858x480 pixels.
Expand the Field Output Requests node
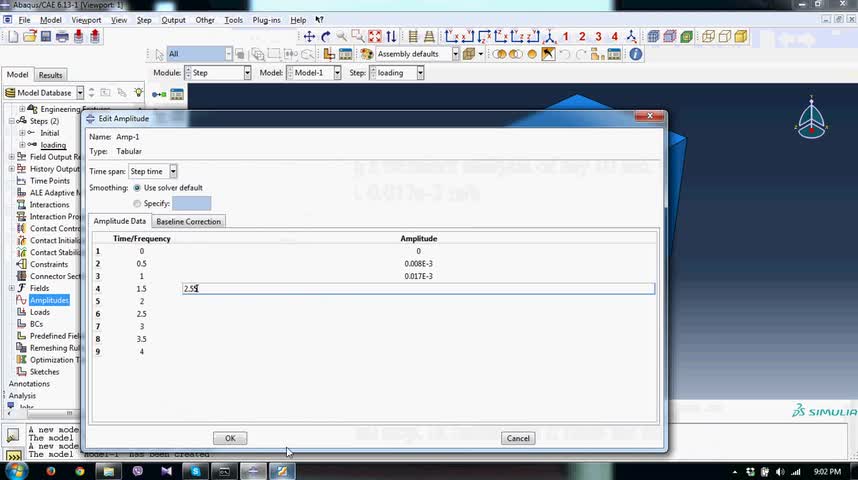[x=11, y=157]
